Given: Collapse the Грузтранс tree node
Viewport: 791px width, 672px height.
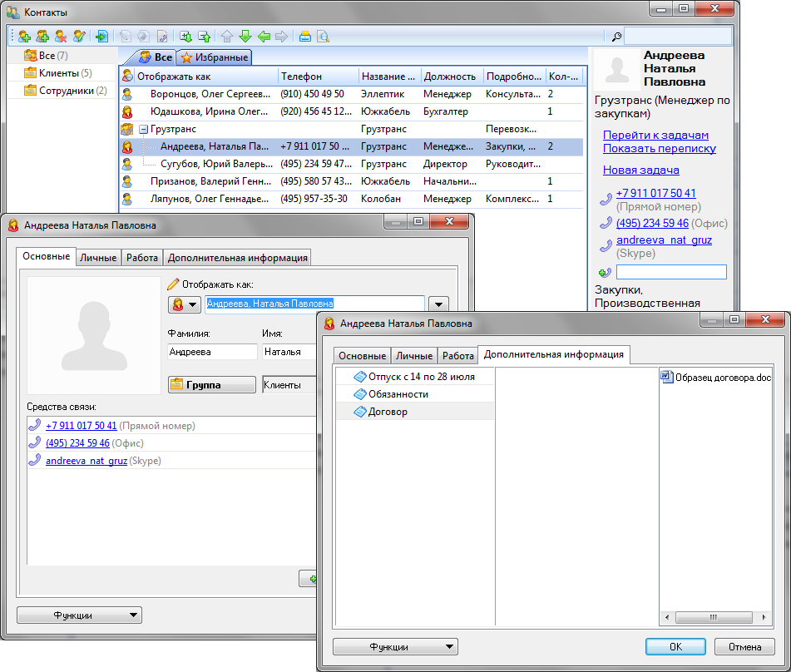Looking at the screenshot, I should coord(143,130).
